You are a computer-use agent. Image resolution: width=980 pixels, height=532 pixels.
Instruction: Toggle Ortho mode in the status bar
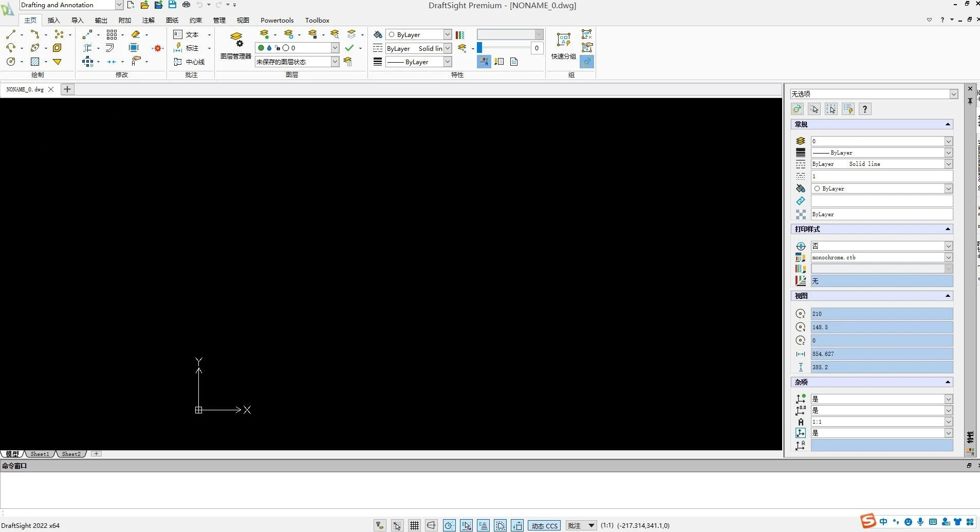point(431,525)
